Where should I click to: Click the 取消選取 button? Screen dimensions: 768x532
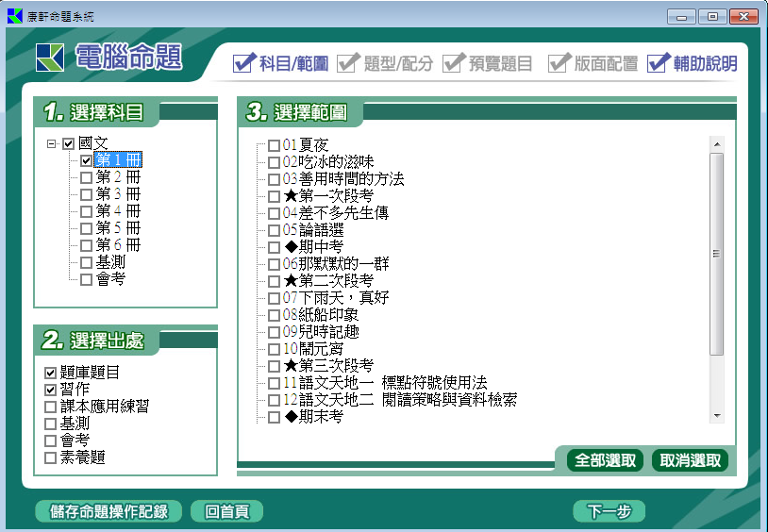coord(690,460)
